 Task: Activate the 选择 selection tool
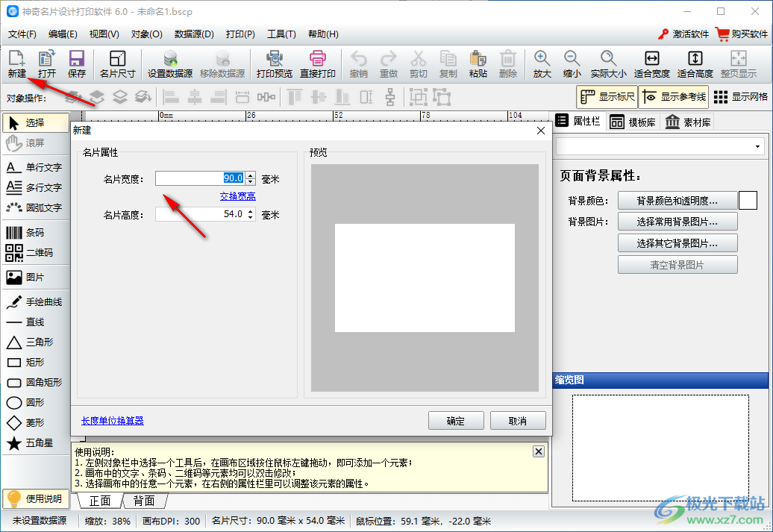click(35, 123)
